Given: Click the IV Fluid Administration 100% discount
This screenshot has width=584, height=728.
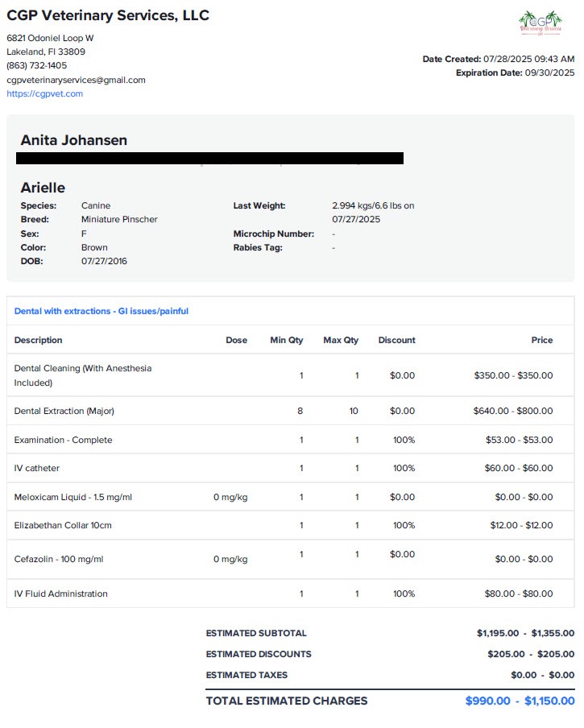Looking at the screenshot, I should pyautogui.click(x=404, y=594).
